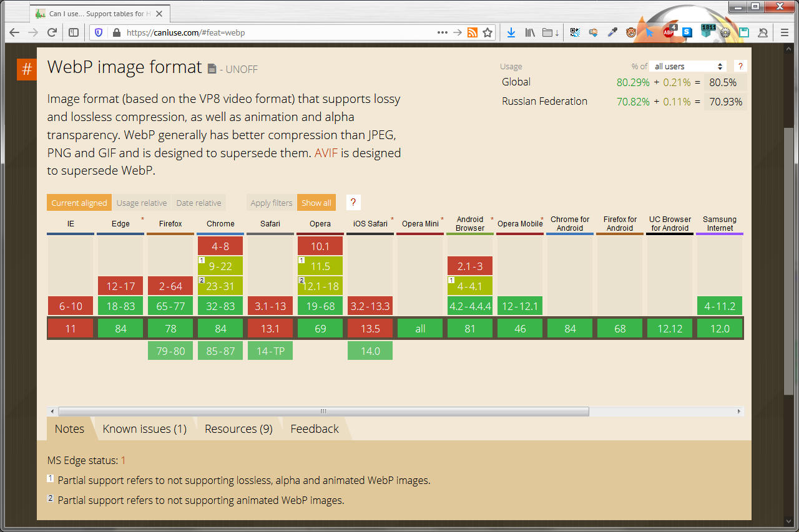
Task: Open the monkey face extension icon
Action: [631, 32]
